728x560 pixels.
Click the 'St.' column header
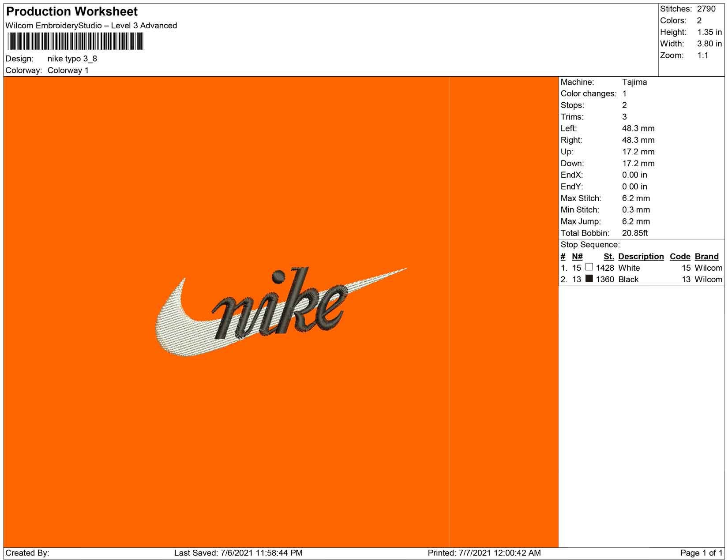[x=609, y=257]
